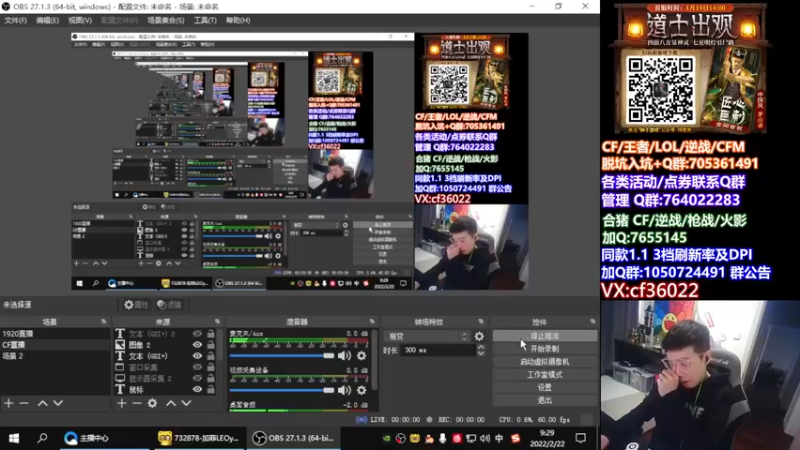800x450 pixels.
Task: Toggle lock on 文本 (GDI+) source
Action: [211, 356]
